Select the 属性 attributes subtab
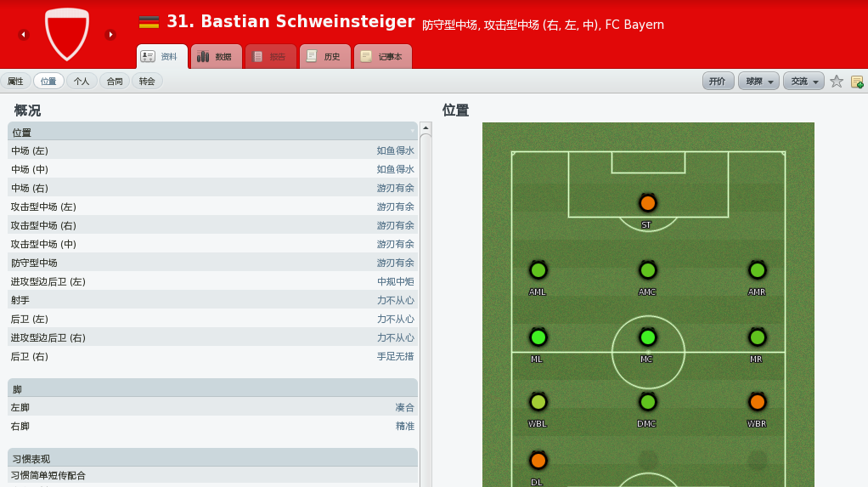The height and width of the screenshot is (487, 868). [x=15, y=82]
